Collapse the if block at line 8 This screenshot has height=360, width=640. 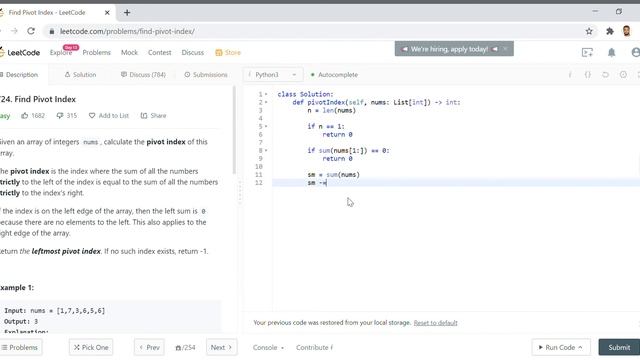266,151
